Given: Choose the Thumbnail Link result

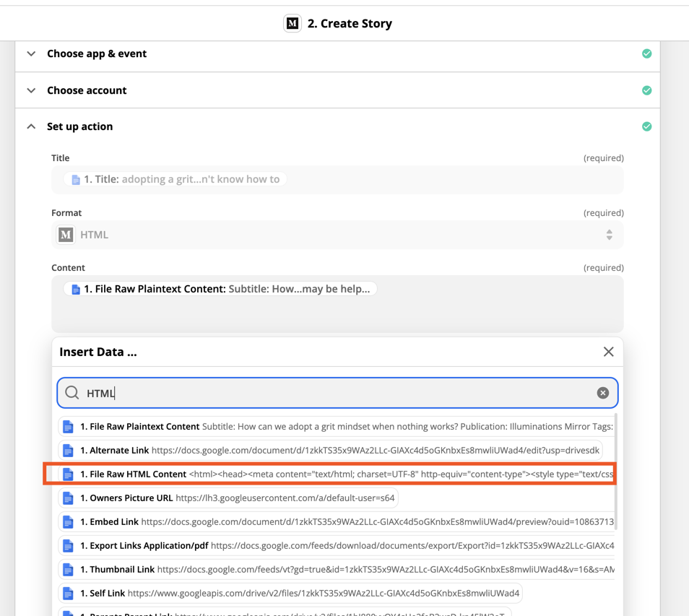Looking at the screenshot, I should (x=337, y=570).
